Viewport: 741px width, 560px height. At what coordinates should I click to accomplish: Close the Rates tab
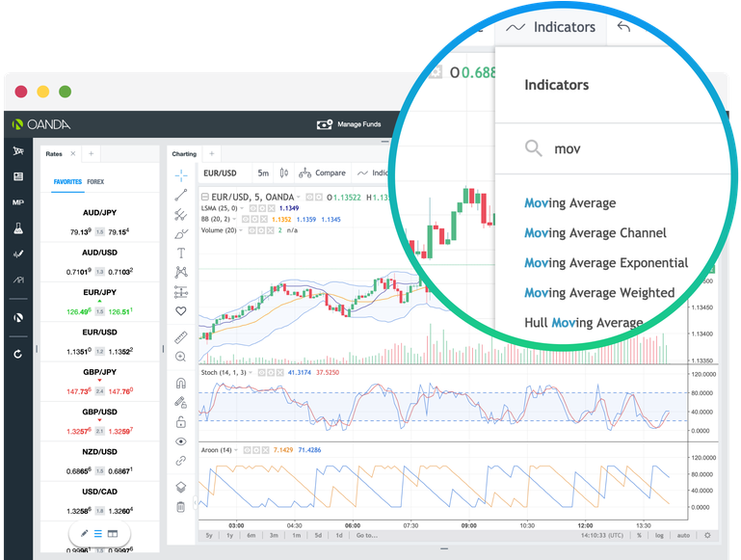pos(73,153)
